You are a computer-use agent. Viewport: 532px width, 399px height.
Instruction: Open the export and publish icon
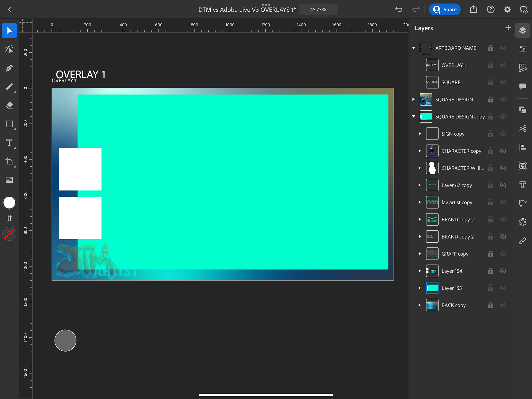coord(474,9)
